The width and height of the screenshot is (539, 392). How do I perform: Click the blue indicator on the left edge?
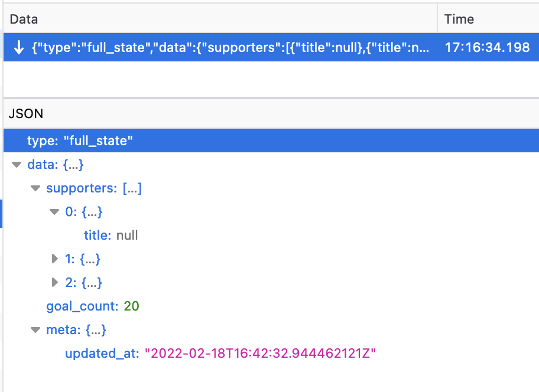click(1, 214)
